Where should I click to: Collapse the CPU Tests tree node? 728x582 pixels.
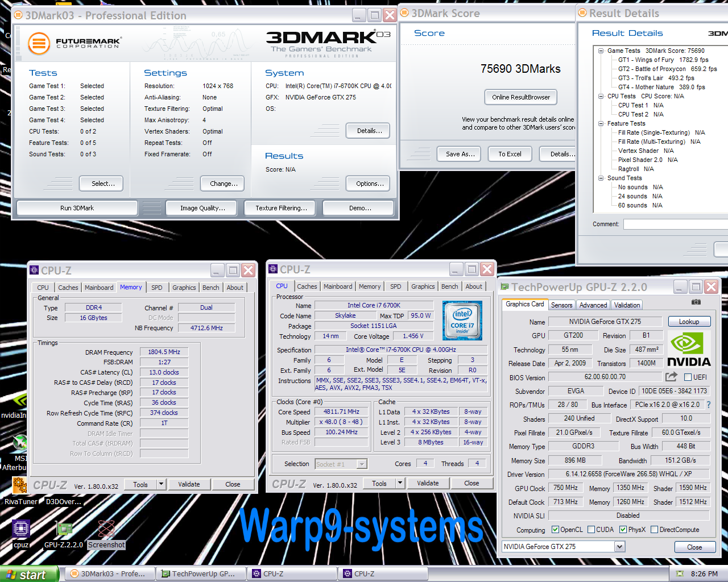point(601,96)
